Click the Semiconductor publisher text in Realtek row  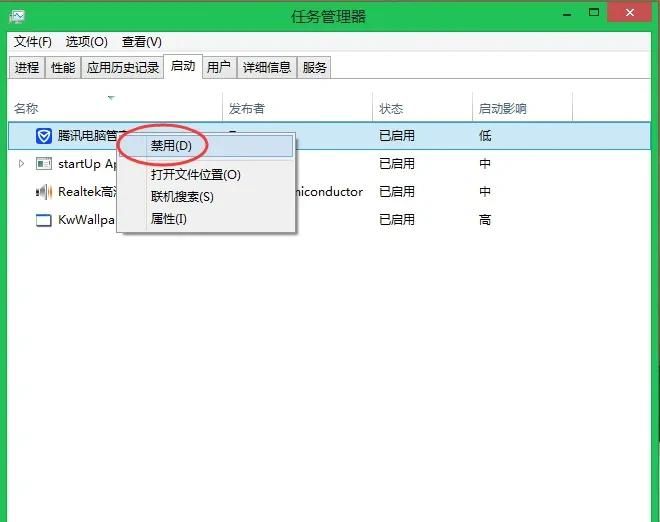pos(330,192)
